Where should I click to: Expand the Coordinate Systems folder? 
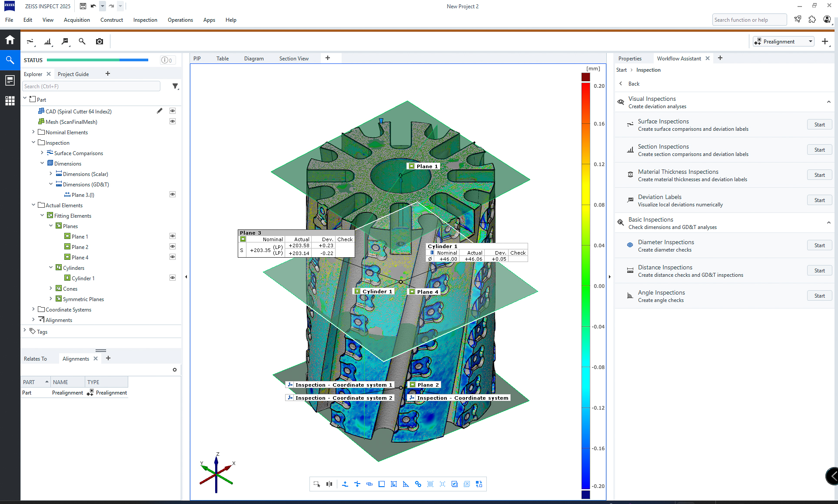coord(33,309)
